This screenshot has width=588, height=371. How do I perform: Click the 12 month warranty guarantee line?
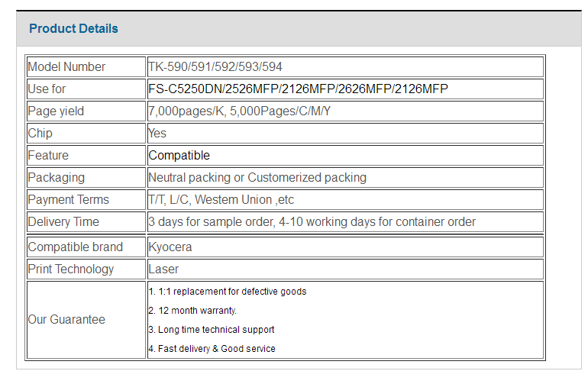tap(192, 311)
